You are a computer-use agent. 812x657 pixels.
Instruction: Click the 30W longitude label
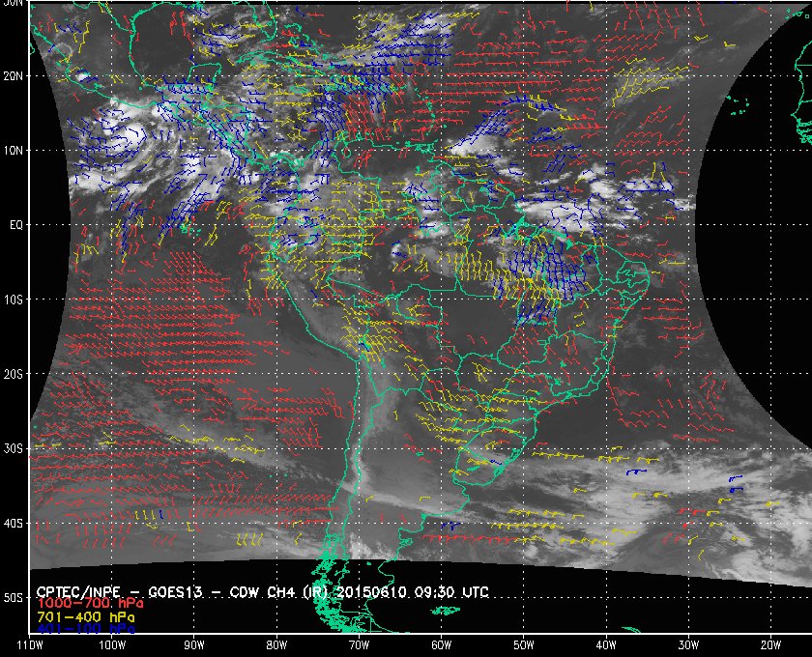click(x=688, y=645)
